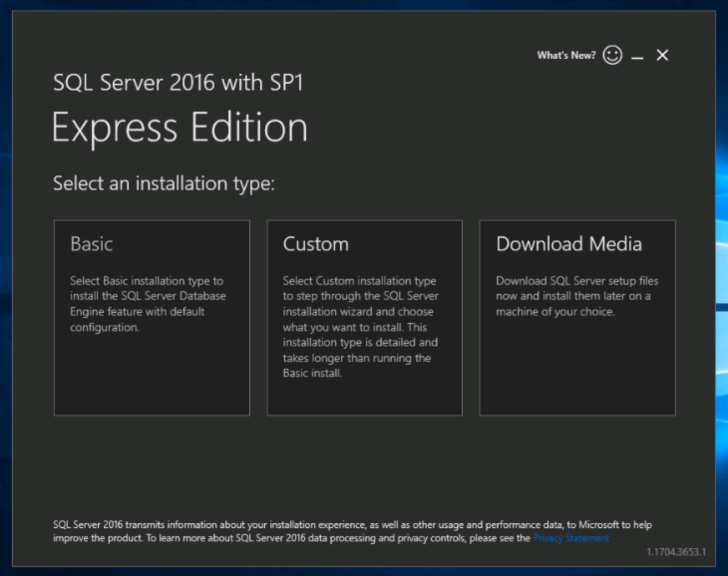Click the "SQL Server 2016 with SP1" title
The width and height of the screenshot is (728, 576).
pyautogui.click(x=178, y=83)
